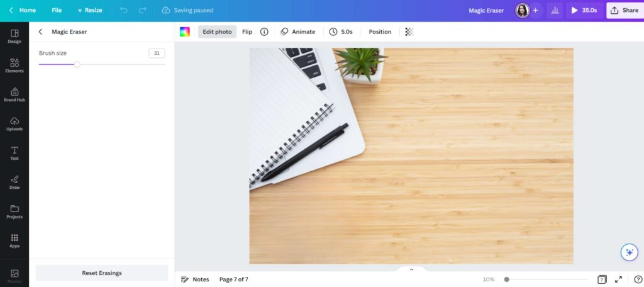The width and height of the screenshot is (644, 287).
Task: Open the analytics bar chart icon
Action: coord(555,10)
